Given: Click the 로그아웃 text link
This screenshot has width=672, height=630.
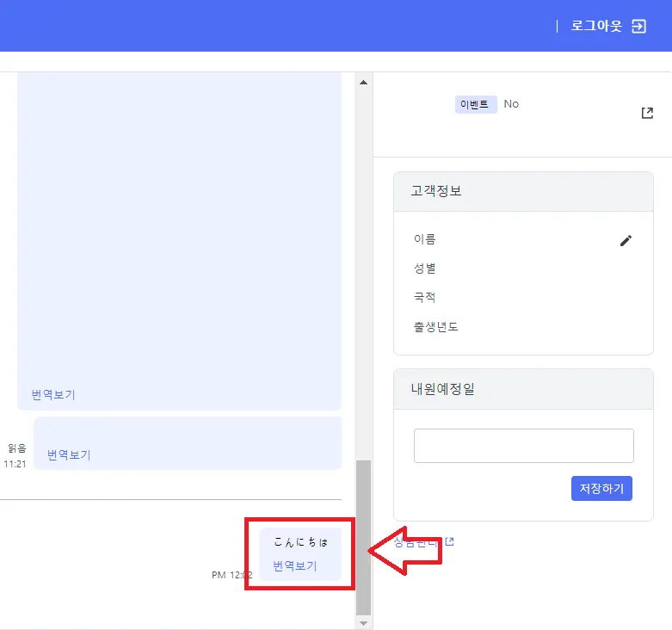Looking at the screenshot, I should click(x=596, y=26).
